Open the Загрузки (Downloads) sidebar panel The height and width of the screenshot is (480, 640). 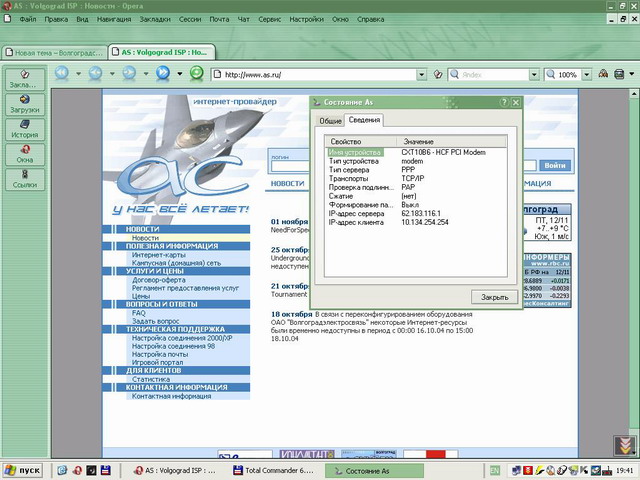coord(25,104)
